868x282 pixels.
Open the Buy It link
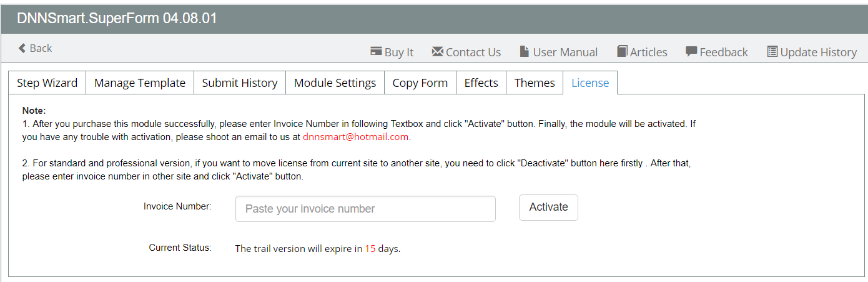[392, 52]
